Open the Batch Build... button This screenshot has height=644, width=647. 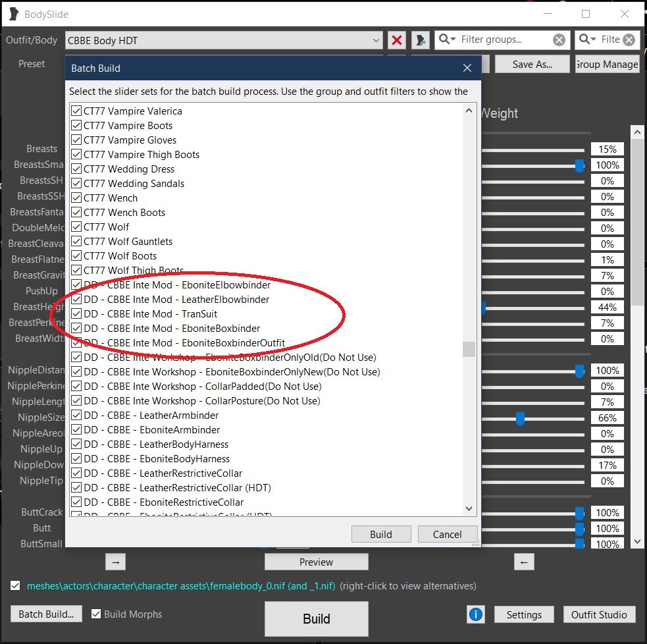(46, 614)
